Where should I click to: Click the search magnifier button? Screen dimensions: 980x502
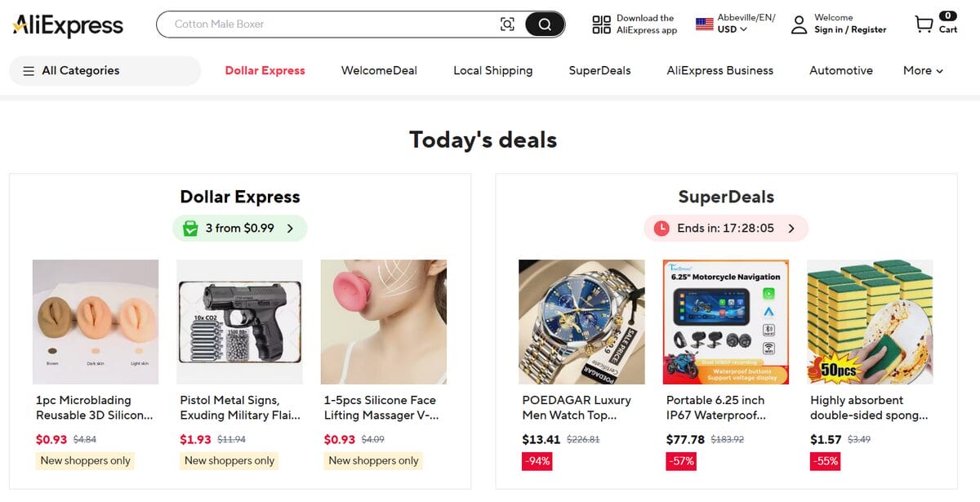click(x=543, y=24)
